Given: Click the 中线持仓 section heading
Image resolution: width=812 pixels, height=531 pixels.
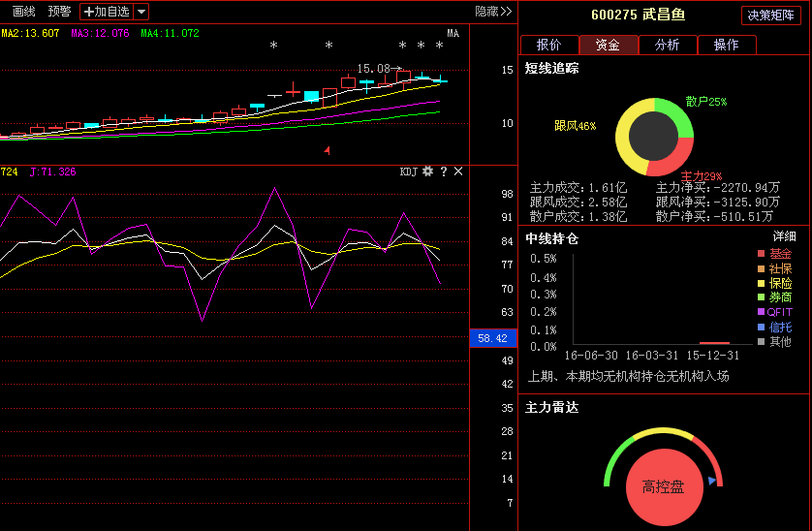Looking at the screenshot, I should pos(552,238).
